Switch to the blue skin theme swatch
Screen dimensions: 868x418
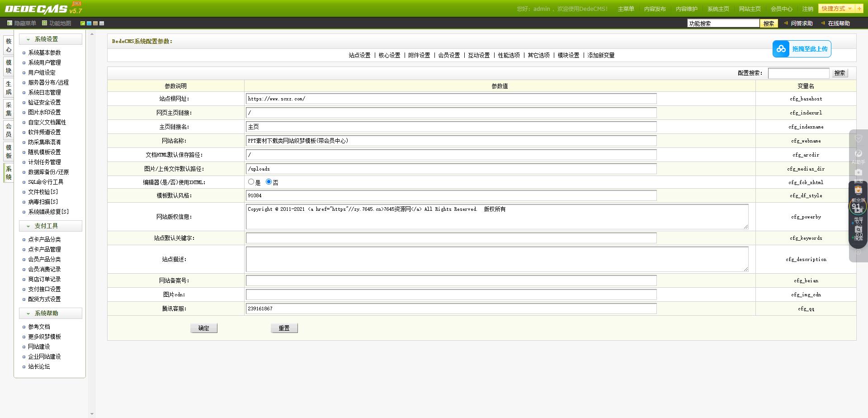(x=89, y=23)
